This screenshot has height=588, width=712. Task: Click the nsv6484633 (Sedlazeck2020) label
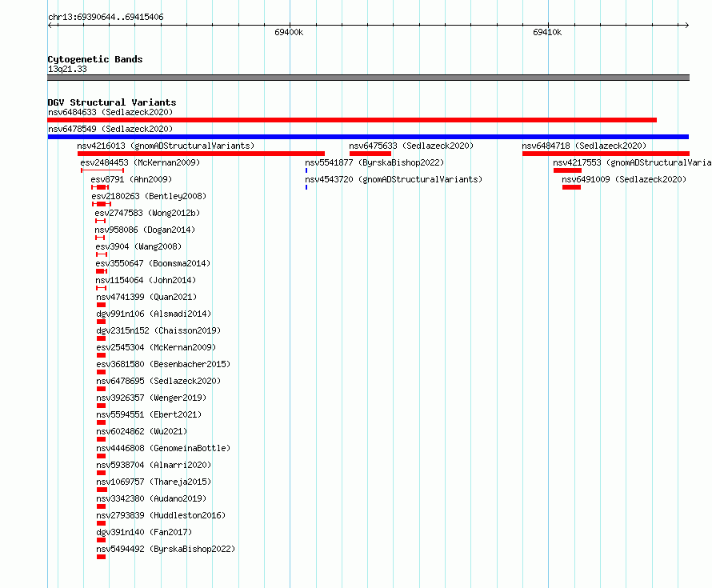tap(110, 112)
